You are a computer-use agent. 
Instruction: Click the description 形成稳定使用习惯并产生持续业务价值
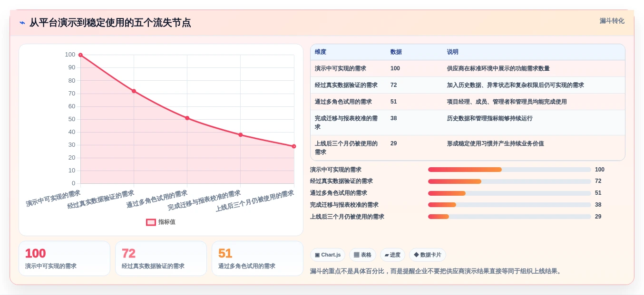coord(496,143)
